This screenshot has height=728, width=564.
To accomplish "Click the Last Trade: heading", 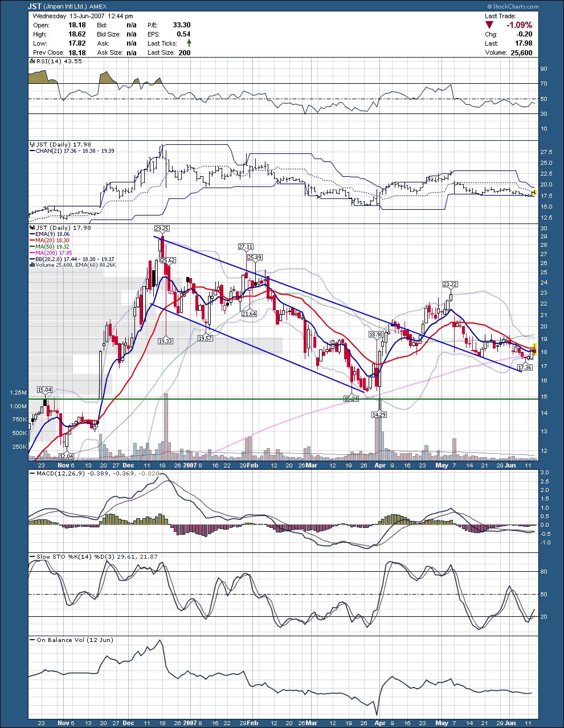I will point(500,16).
